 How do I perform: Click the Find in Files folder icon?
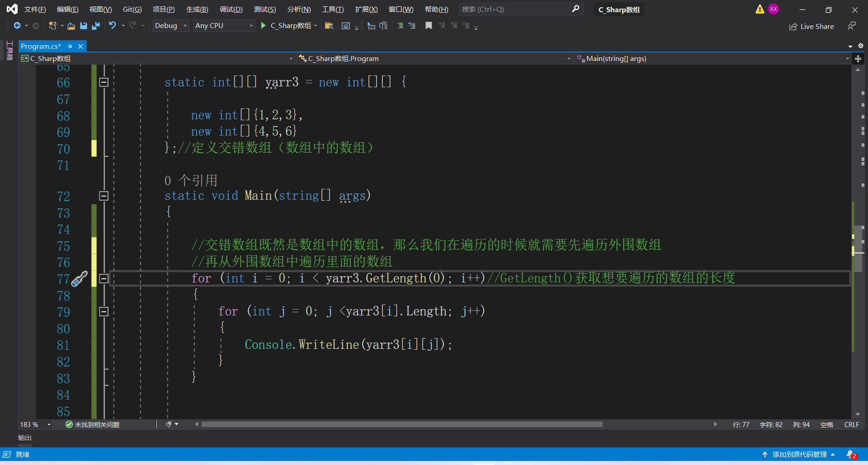coord(329,26)
